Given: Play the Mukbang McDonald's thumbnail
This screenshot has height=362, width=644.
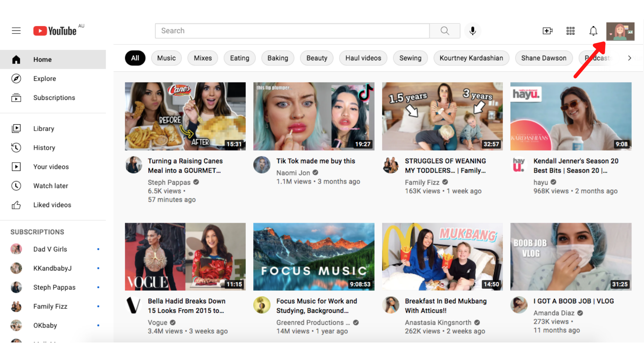Looking at the screenshot, I should click(x=442, y=257).
